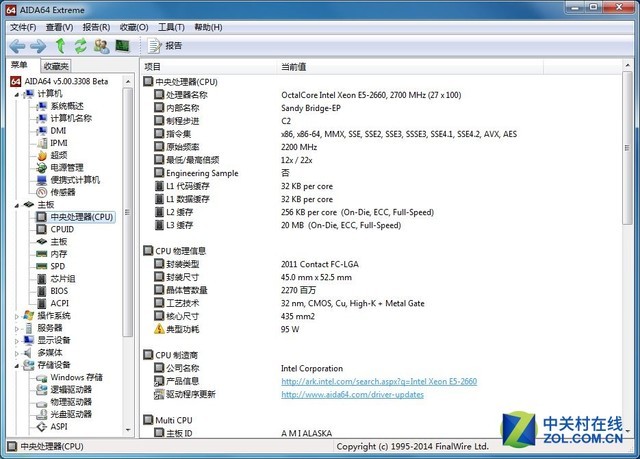Collapse the 存储设备 tree node
640x459 pixels.
[x=17, y=366]
